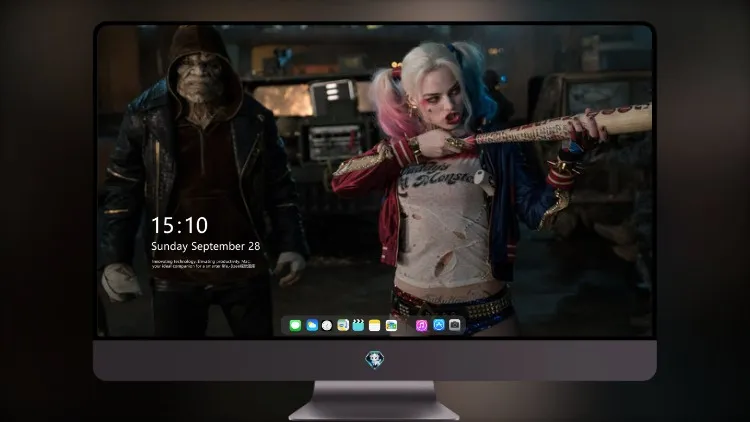Click the hooded figure on desktop wallpaper
Screen dimensions: 750x422
[x=203, y=182]
